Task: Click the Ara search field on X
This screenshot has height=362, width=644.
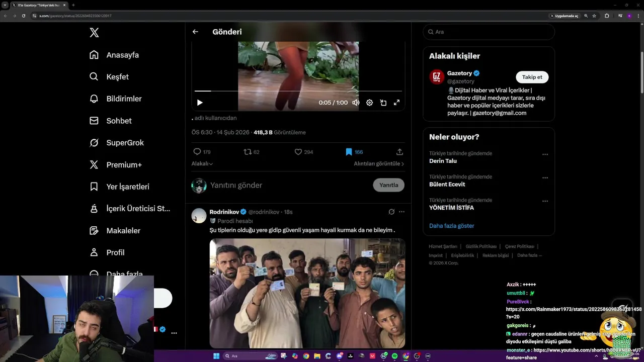Action: [489, 32]
